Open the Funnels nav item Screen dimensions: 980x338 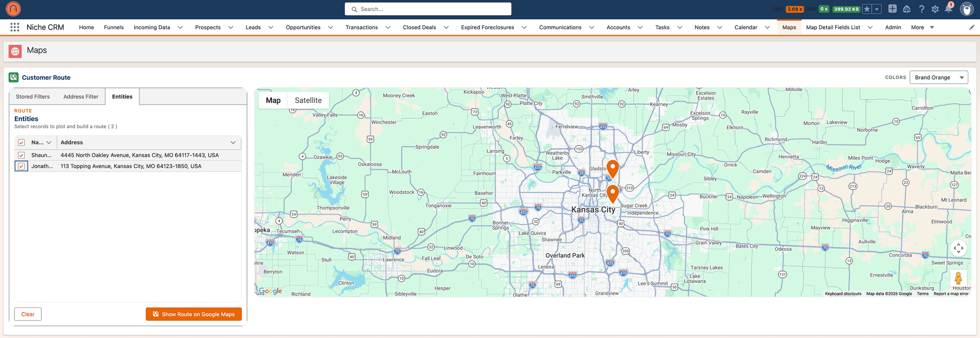[x=114, y=27]
